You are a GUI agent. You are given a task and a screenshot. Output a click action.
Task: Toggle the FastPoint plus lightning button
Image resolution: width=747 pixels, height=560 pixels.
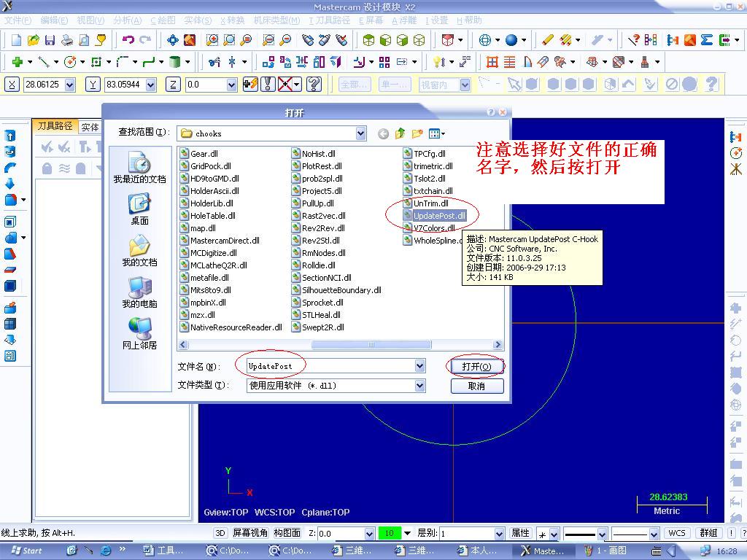[x=250, y=85]
